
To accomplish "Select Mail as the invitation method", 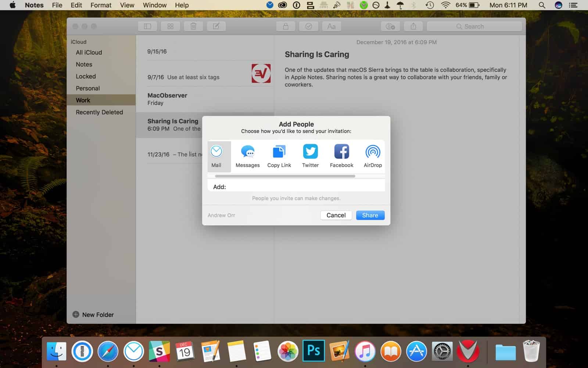I will (216, 156).
